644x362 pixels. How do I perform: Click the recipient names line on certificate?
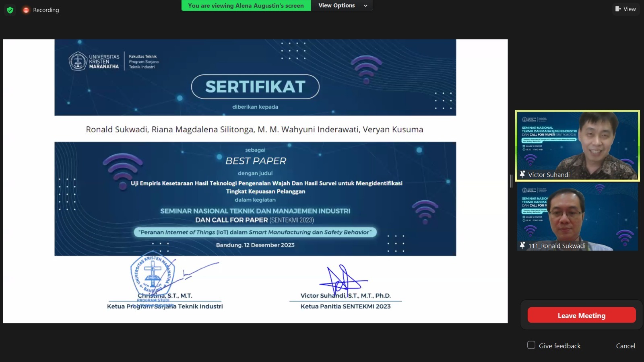254,130
